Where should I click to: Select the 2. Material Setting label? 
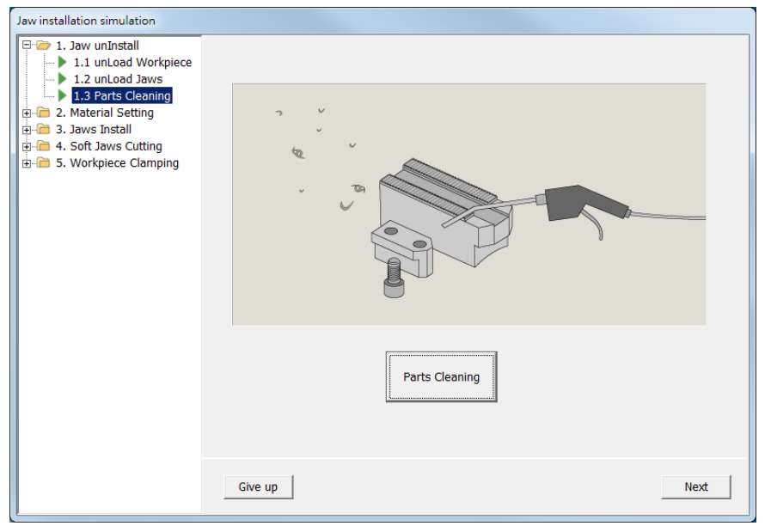pos(105,113)
